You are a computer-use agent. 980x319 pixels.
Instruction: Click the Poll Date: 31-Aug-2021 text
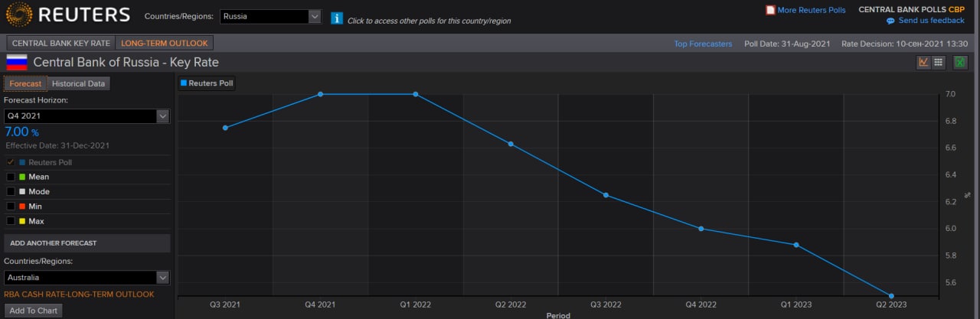pyautogui.click(x=787, y=44)
